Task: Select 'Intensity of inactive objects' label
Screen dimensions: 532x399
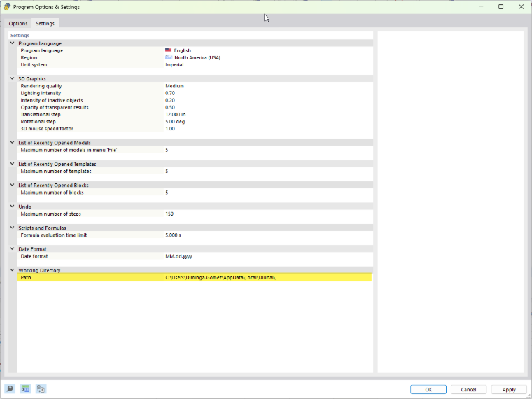Action: (x=52, y=100)
